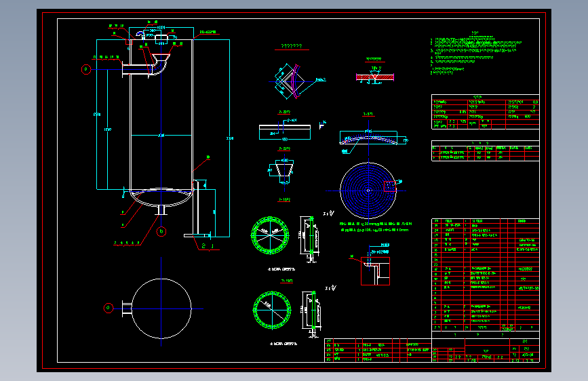Screen dimensions: 588x381
Task: Click the "2 1" balloon label near the support leg
Action: (x=208, y=246)
